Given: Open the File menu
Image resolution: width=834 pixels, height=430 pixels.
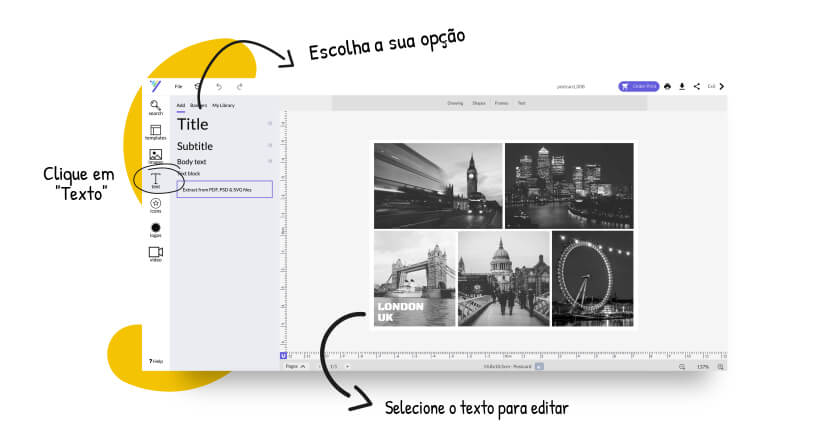Looking at the screenshot, I should click(179, 86).
